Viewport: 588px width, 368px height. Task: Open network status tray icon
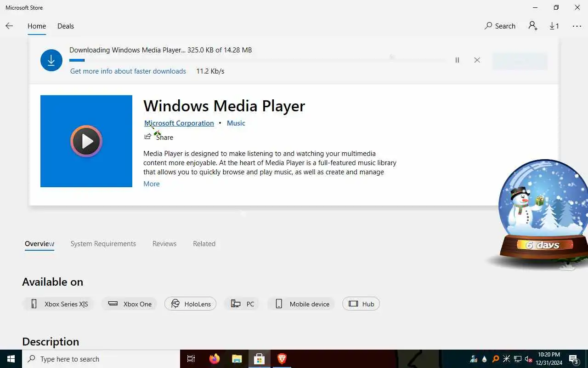tap(518, 359)
